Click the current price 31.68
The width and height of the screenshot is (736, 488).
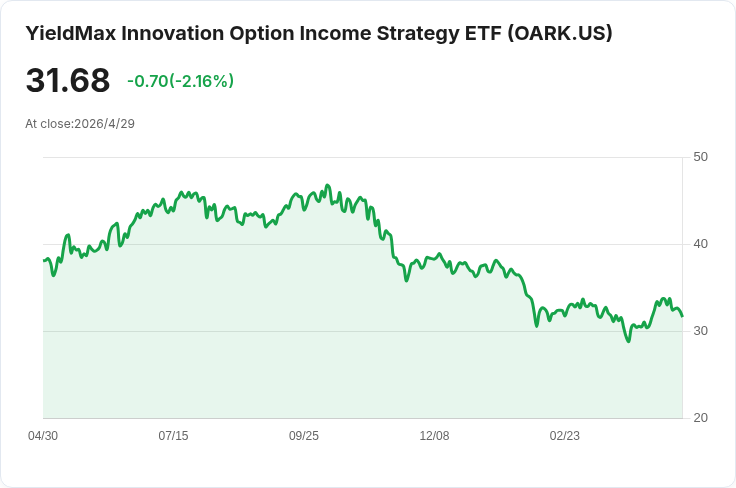pyautogui.click(x=68, y=80)
